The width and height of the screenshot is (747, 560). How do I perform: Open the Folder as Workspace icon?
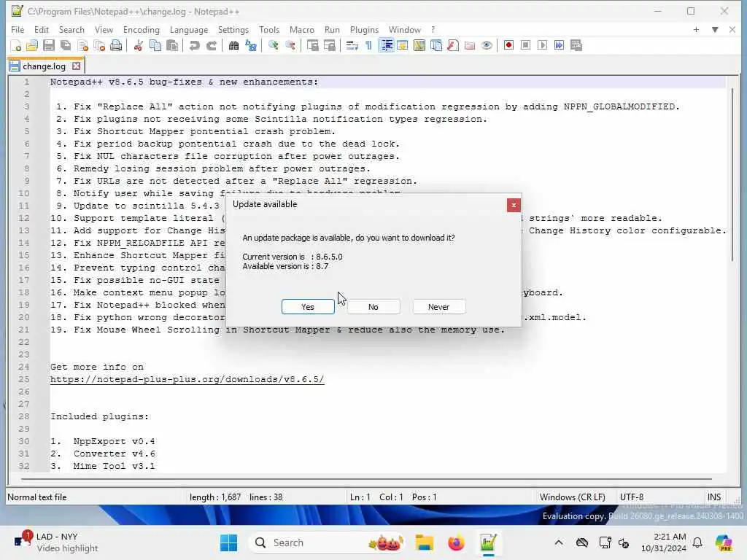[x=470, y=46]
